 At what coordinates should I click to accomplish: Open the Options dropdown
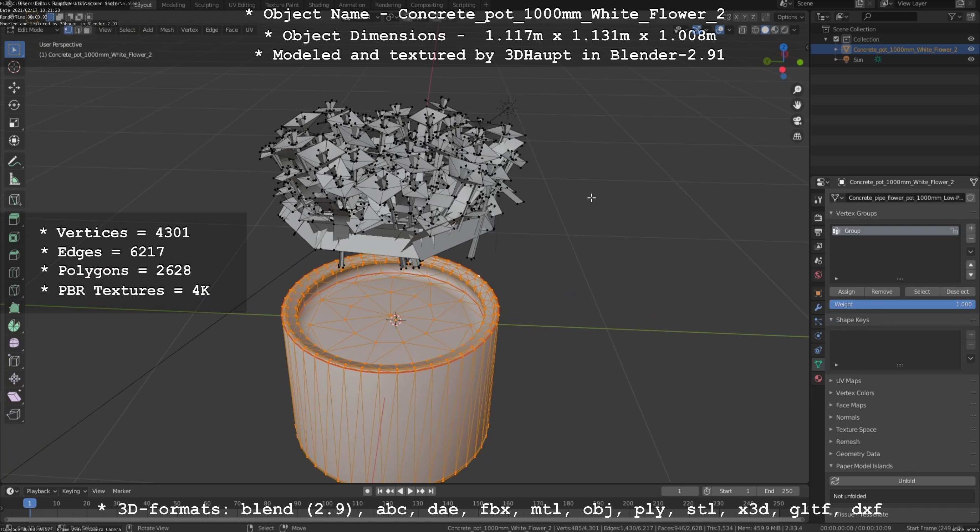[x=790, y=17]
